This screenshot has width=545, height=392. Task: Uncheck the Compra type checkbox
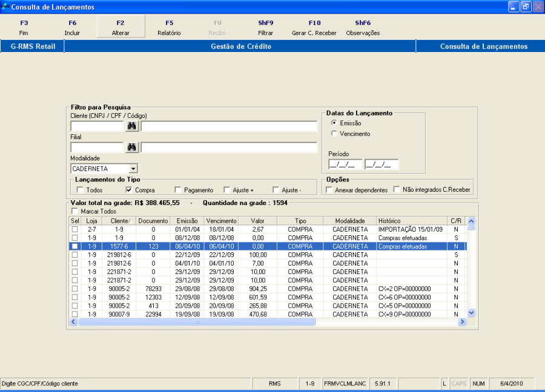coord(129,190)
